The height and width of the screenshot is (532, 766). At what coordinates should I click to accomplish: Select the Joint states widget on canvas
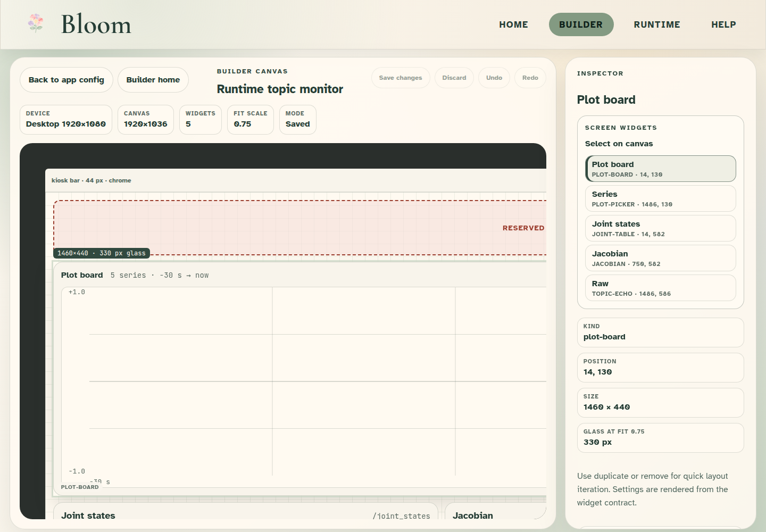tap(246, 512)
